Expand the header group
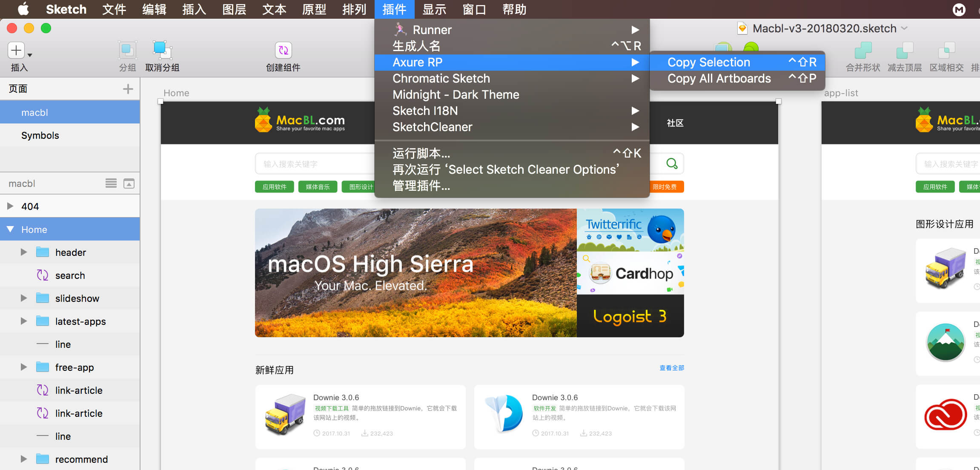The width and height of the screenshot is (980, 470). click(x=24, y=252)
